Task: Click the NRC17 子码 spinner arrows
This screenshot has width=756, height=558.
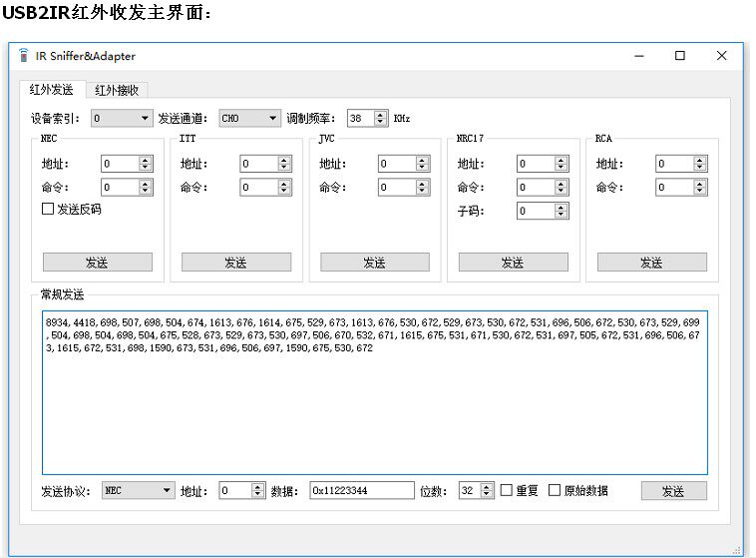Action: (561, 211)
